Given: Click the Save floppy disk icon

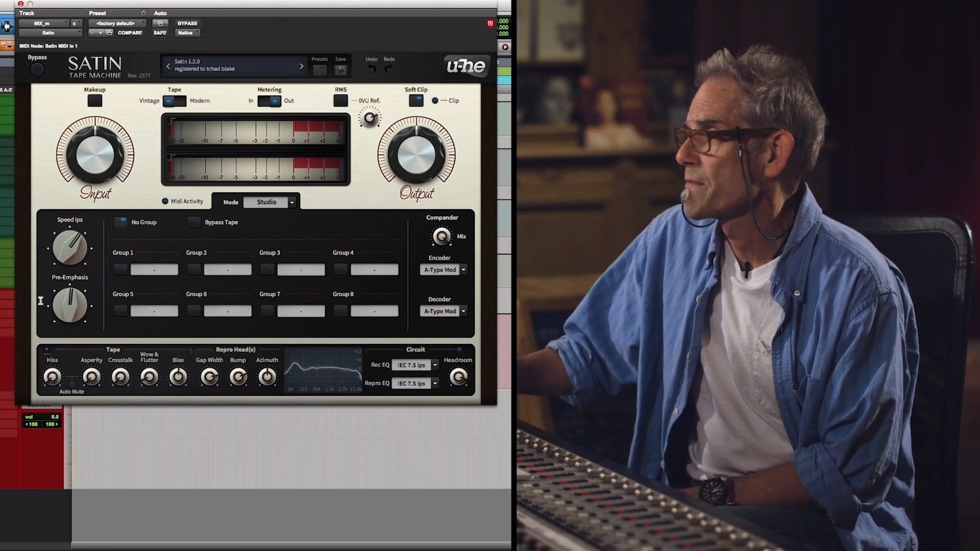Looking at the screenshot, I should 340,70.
